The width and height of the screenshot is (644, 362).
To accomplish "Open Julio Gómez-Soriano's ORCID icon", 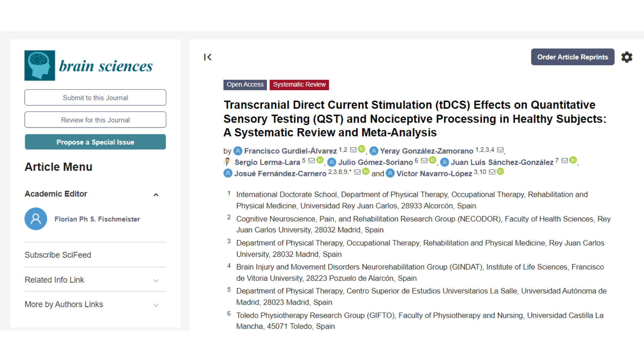I will point(433,160).
